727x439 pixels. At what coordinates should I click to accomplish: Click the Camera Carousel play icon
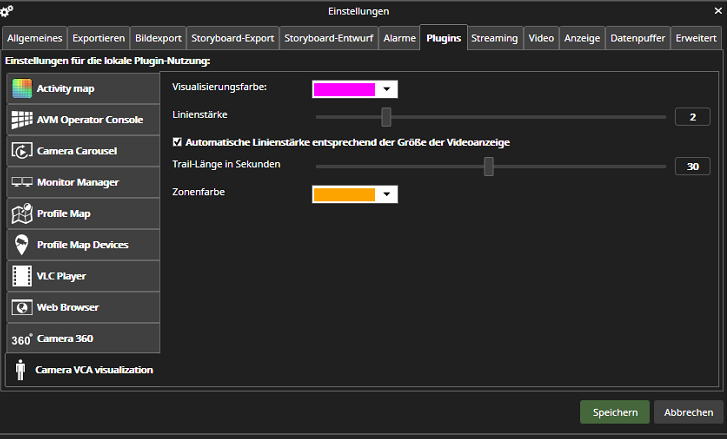22,151
